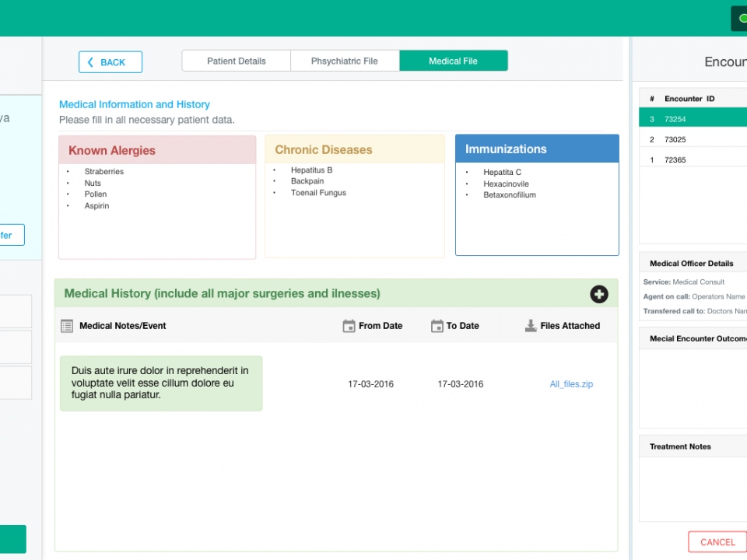Click the plus icon to add medical history
This screenshot has height=560, width=747.
coord(598,294)
